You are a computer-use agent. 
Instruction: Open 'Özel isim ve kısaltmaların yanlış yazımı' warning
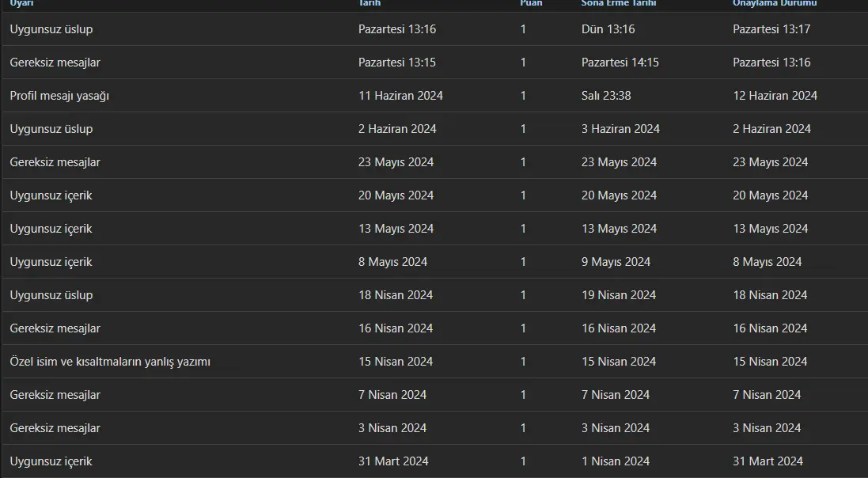[x=110, y=362]
